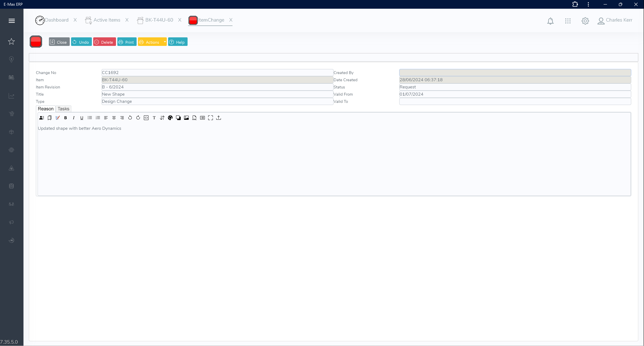644x346 pixels.
Task: Align text left in editor
Action: click(106, 118)
